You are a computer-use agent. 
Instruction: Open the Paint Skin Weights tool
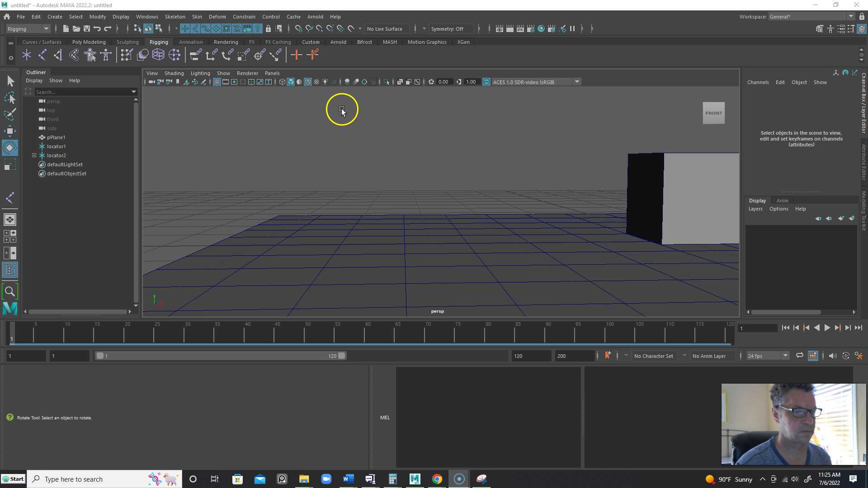[127, 55]
